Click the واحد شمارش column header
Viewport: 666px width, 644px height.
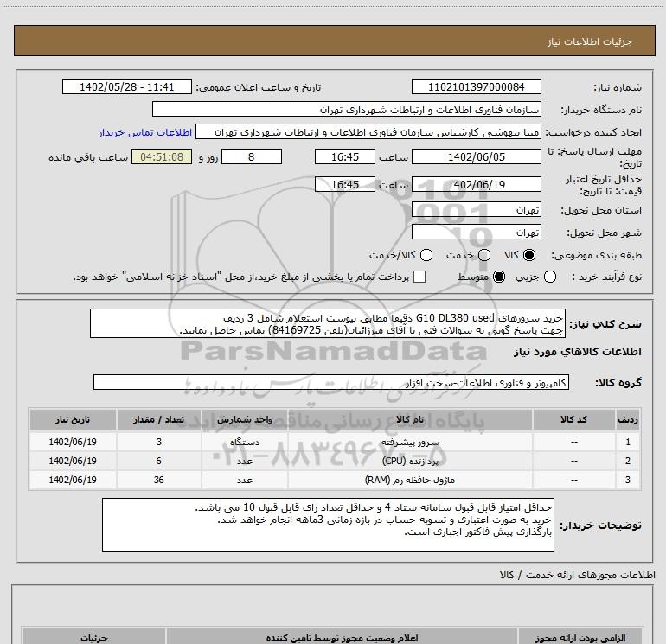(x=245, y=419)
